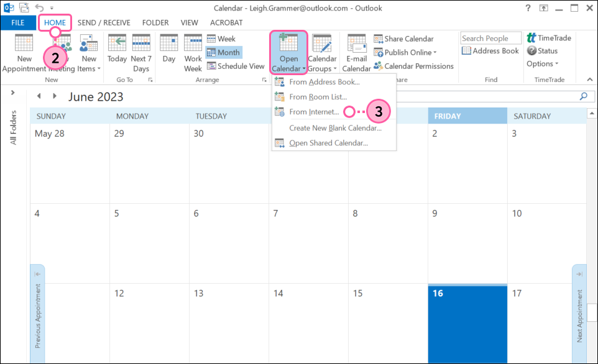The height and width of the screenshot is (364, 598).
Task: Switch to the HOME ribbon tab
Action: click(55, 22)
